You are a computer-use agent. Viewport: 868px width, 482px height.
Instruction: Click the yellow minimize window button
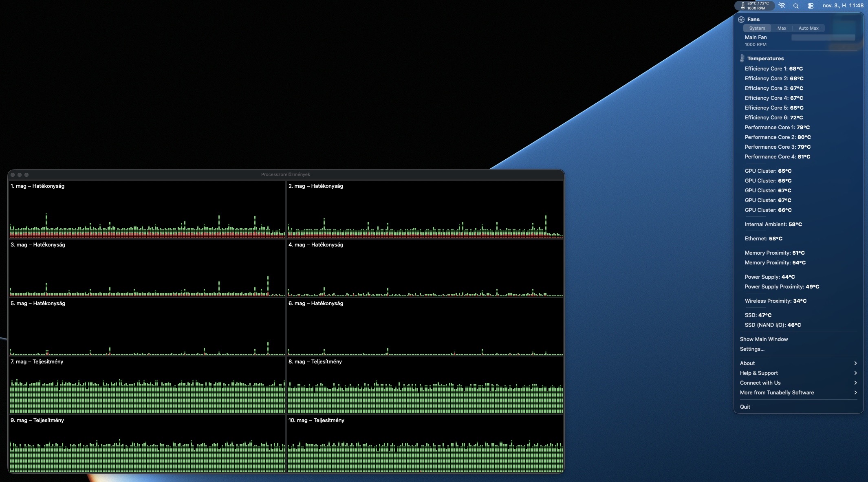pyautogui.click(x=20, y=175)
